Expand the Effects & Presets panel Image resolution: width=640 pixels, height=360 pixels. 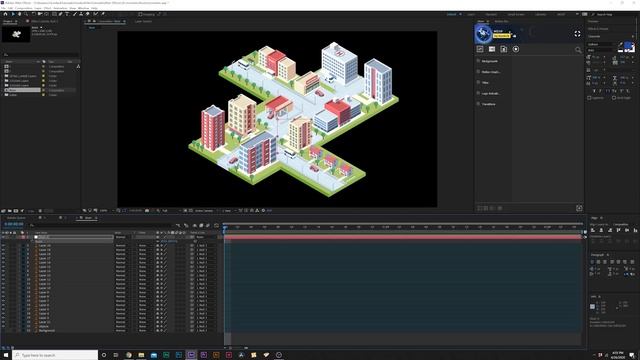pyautogui.click(x=598, y=29)
